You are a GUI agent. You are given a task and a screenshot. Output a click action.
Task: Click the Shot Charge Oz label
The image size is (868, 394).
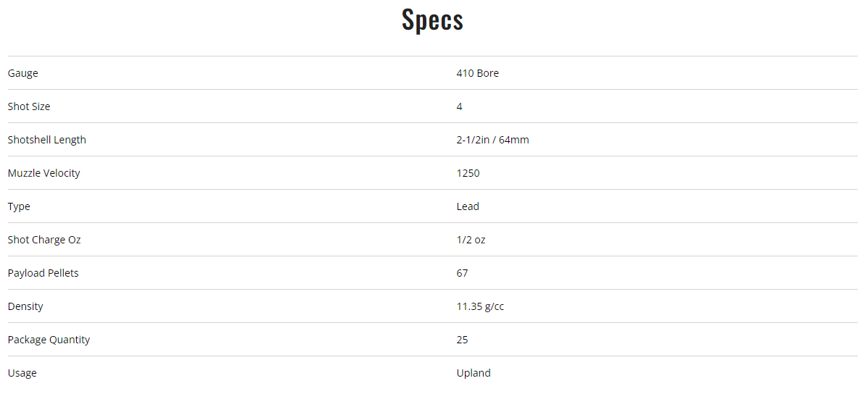(44, 240)
